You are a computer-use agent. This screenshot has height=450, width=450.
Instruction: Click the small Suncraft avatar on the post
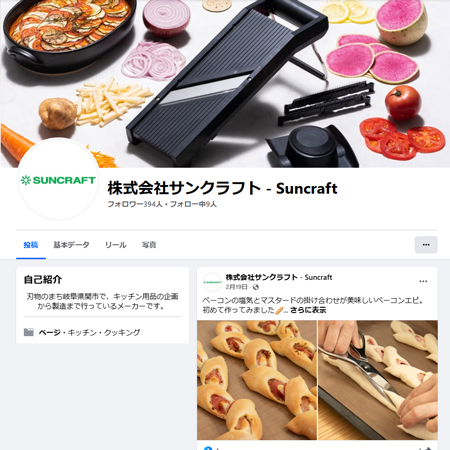point(212,282)
